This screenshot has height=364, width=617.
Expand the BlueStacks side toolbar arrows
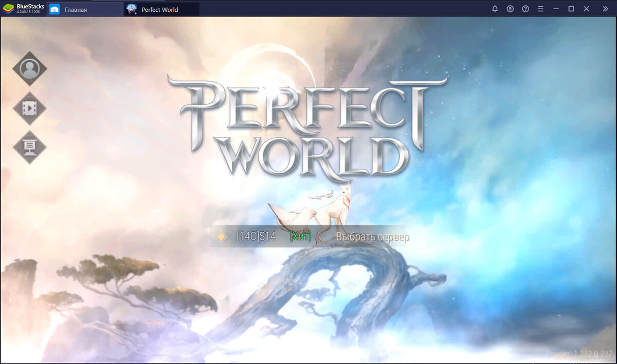point(604,9)
